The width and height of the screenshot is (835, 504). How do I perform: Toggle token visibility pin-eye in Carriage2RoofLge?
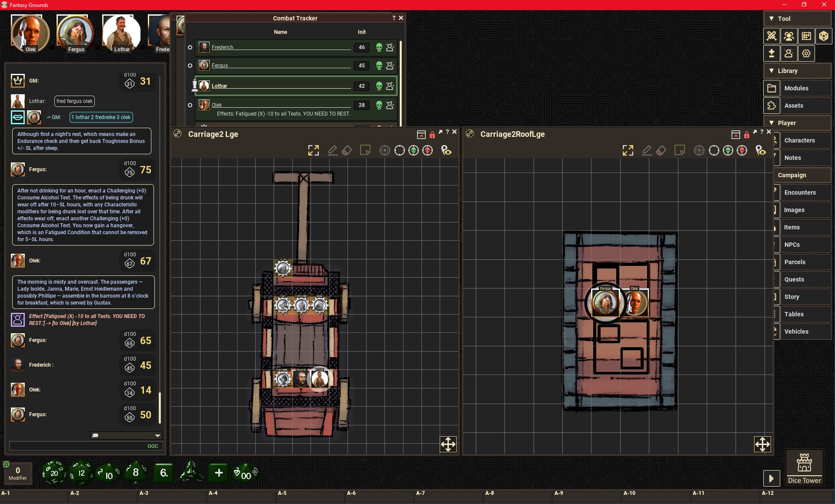(x=761, y=150)
